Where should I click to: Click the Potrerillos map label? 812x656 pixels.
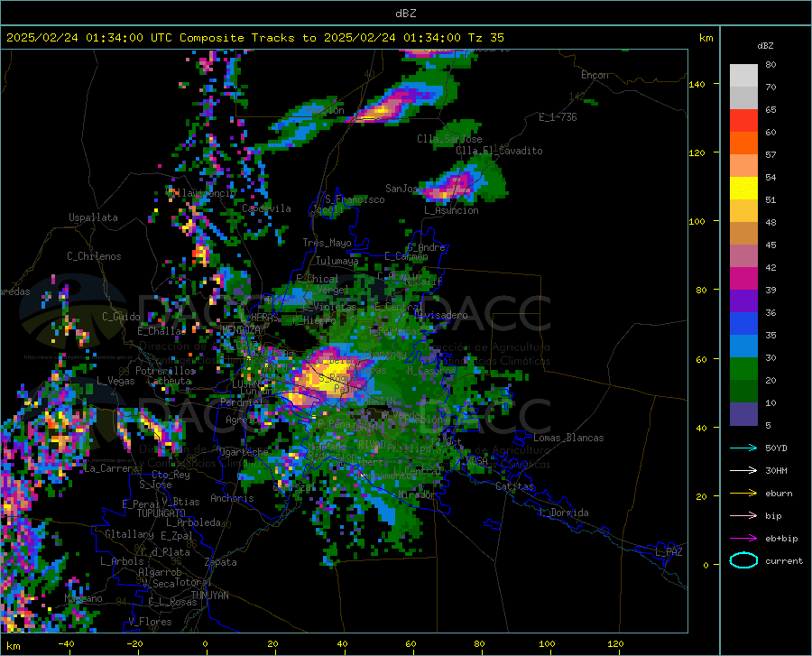pos(165,371)
